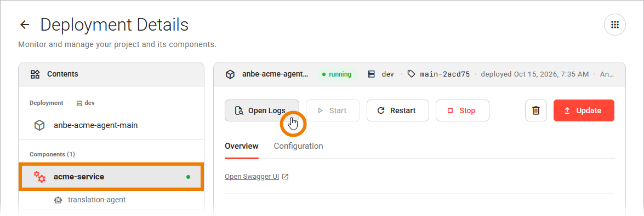
Task: Open the apps grid menu icon
Action: [614, 25]
